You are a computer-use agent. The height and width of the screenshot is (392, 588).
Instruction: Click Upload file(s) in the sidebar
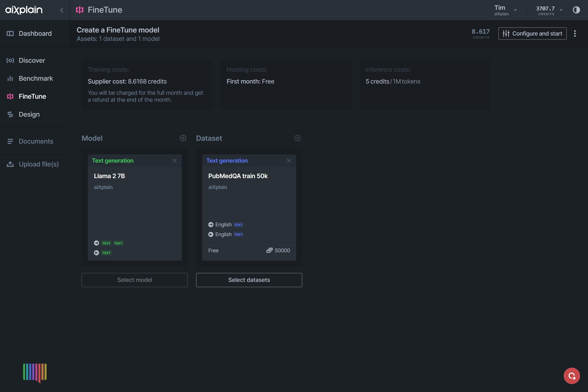35,164
